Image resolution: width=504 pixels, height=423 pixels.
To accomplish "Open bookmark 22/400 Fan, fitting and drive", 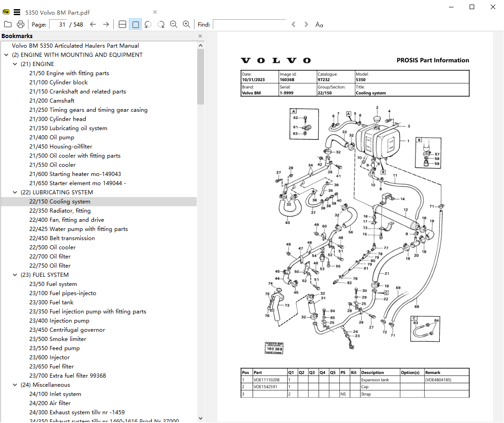I will 66,220.
